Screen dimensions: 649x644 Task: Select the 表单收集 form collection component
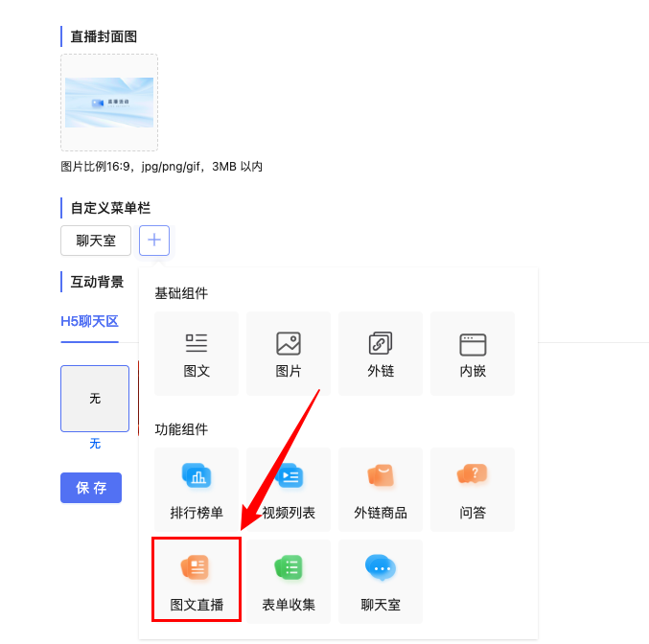pos(289,581)
